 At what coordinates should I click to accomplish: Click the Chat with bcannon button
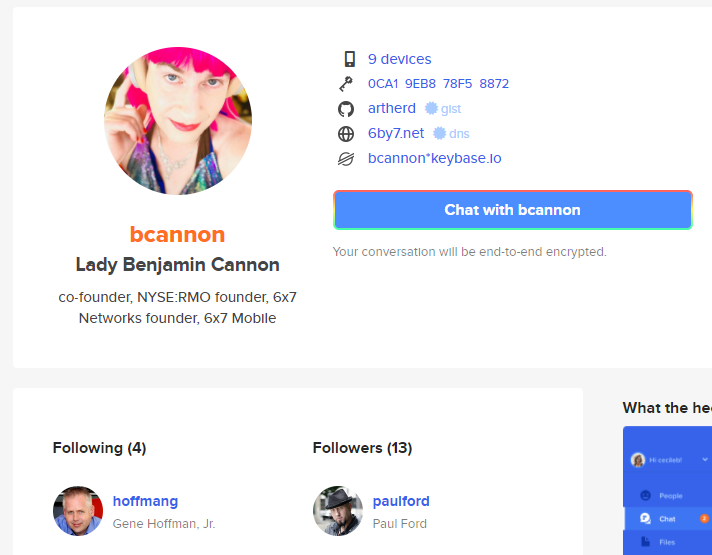click(513, 210)
